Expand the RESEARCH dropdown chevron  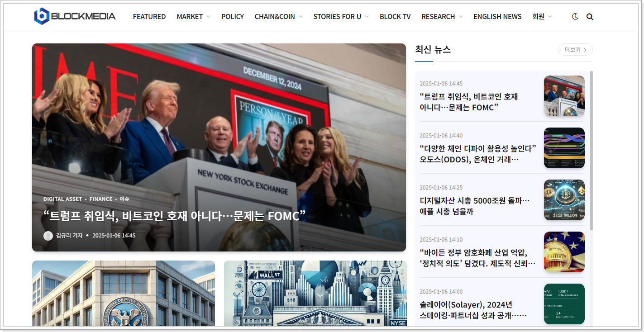click(460, 17)
